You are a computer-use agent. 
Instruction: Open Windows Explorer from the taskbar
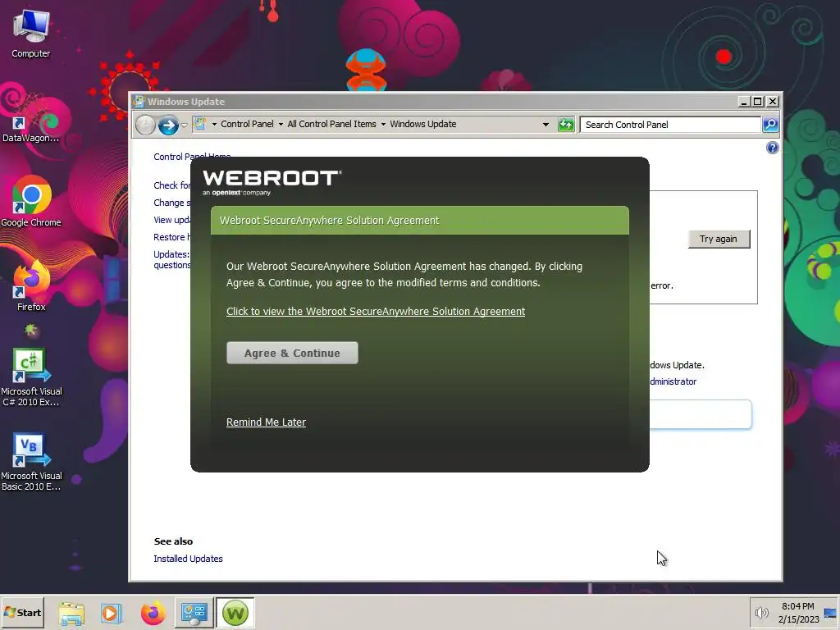pyautogui.click(x=71, y=613)
